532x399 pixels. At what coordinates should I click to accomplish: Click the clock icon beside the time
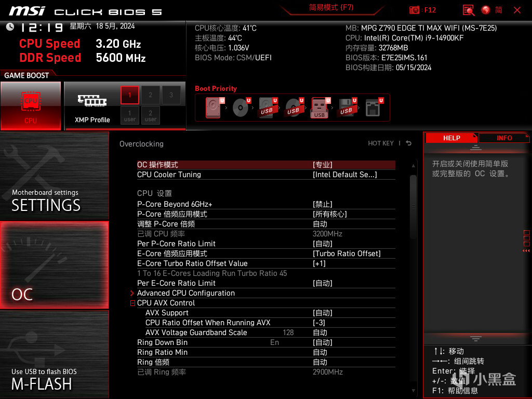pos(10,26)
